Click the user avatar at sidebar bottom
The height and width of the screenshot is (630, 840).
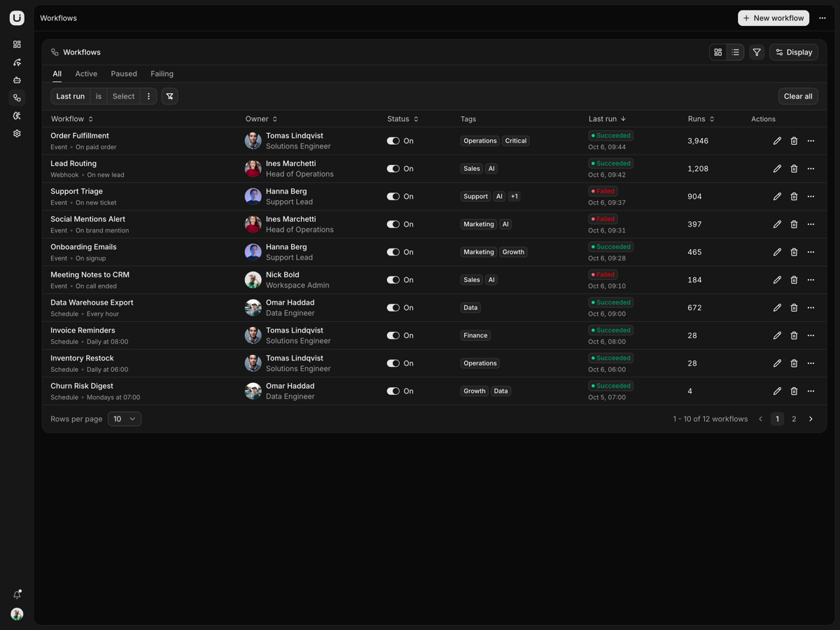(x=17, y=614)
